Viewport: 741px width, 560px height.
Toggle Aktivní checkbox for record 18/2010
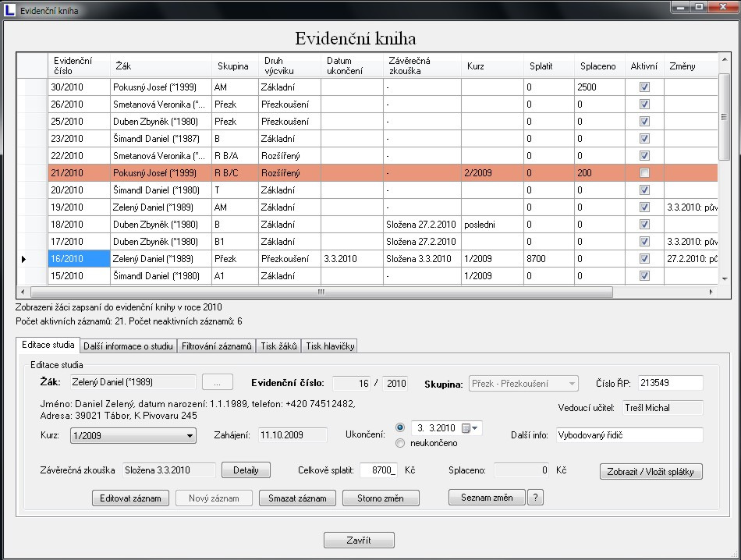pos(644,225)
